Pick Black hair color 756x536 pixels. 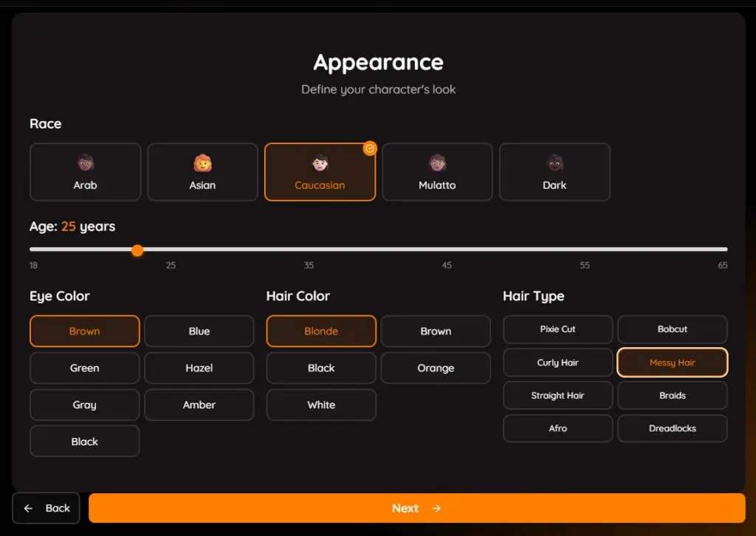(320, 368)
